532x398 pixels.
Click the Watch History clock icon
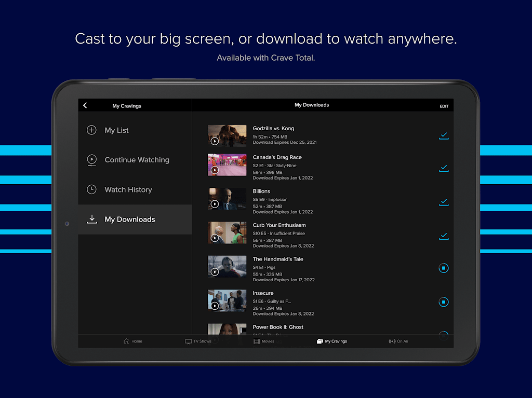(x=91, y=189)
